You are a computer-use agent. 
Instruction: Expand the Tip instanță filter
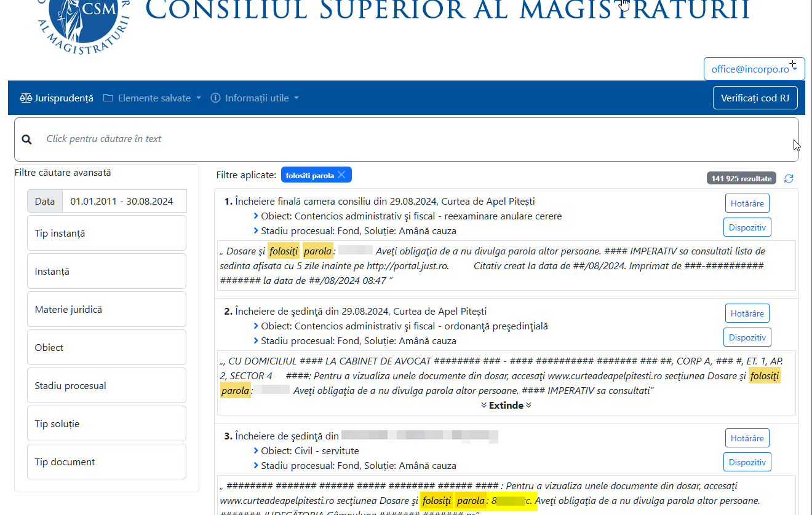(x=106, y=234)
